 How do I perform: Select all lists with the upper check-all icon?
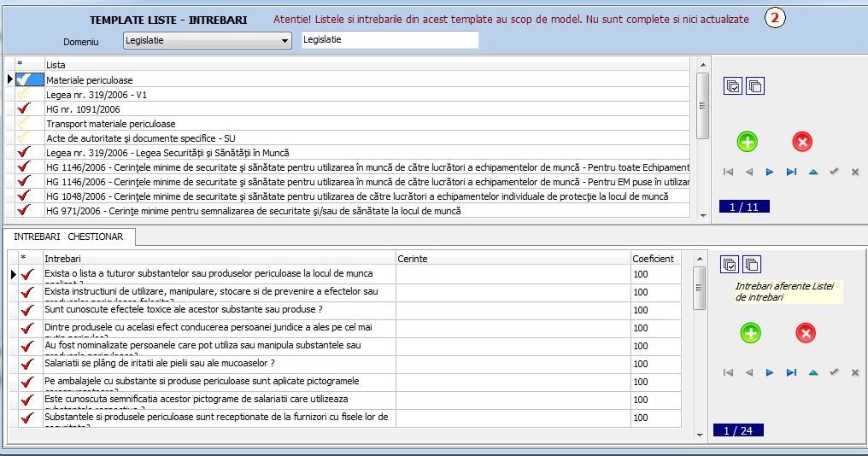tap(733, 86)
